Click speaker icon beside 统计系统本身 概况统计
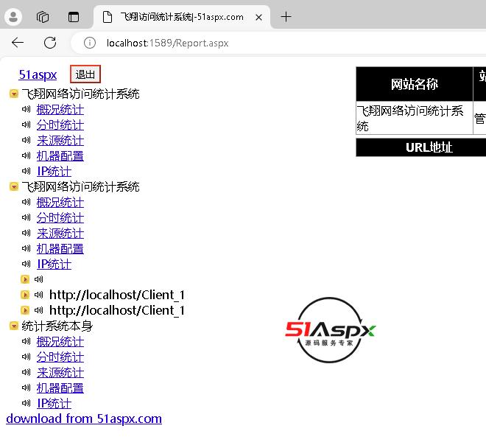The width and height of the screenshot is (486, 448). (26, 341)
